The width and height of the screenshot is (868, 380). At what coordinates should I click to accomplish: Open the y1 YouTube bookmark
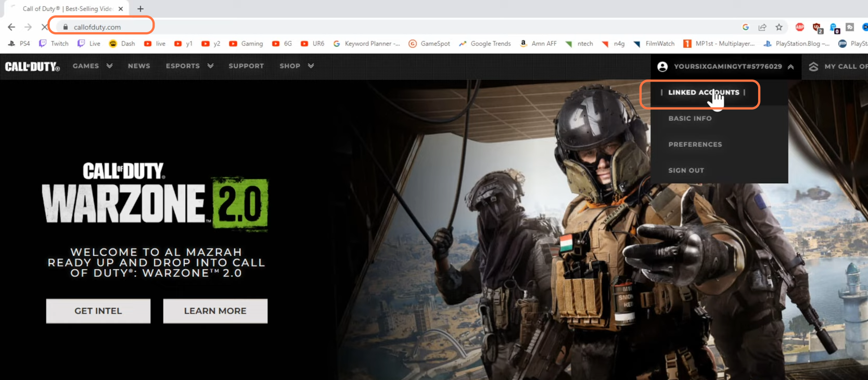coord(183,44)
